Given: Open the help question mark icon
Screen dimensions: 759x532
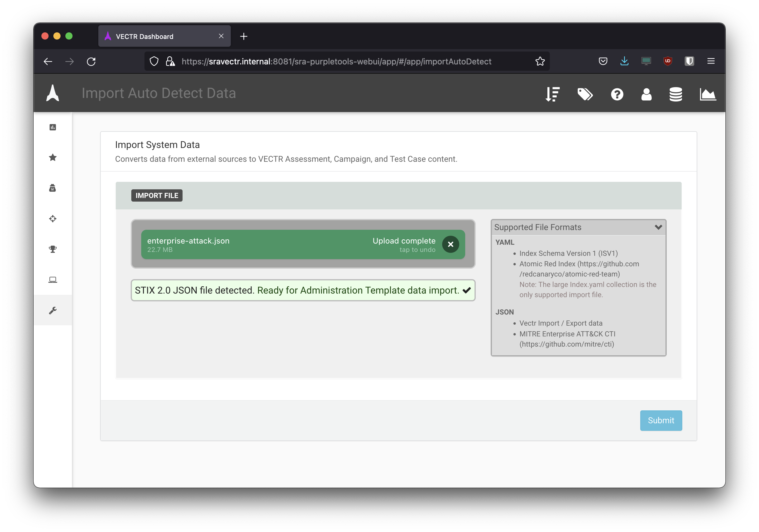Looking at the screenshot, I should tap(617, 94).
